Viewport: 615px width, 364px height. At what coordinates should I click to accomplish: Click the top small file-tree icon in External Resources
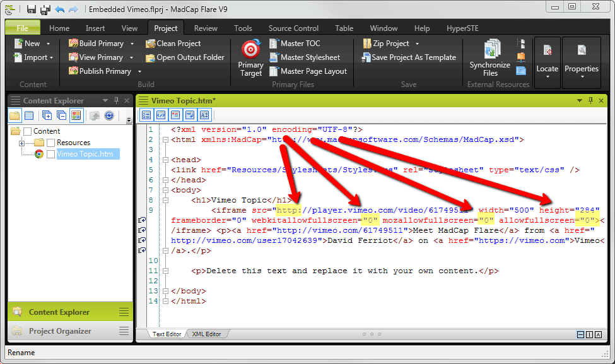[x=521, y=43]
